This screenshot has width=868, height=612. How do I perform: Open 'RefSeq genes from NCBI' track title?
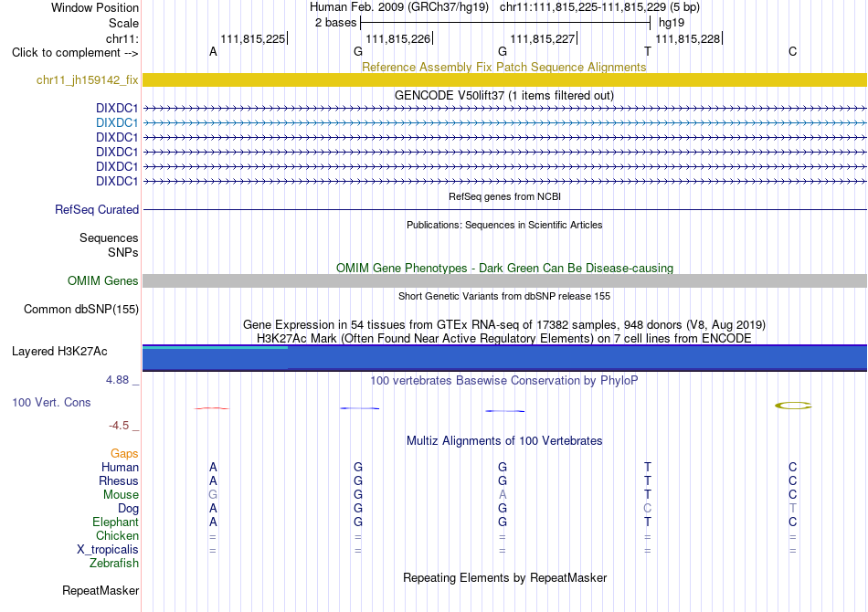point(504,196)
